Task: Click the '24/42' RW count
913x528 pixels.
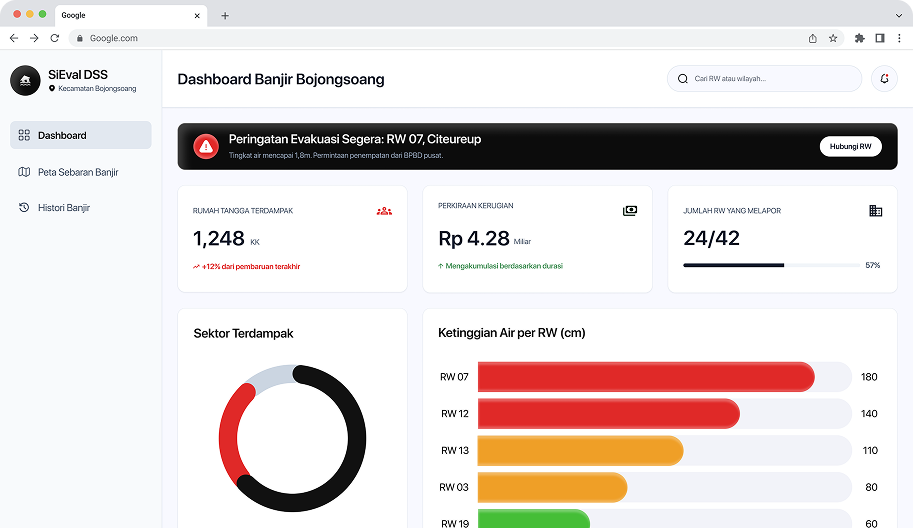Action: [711, 238]
